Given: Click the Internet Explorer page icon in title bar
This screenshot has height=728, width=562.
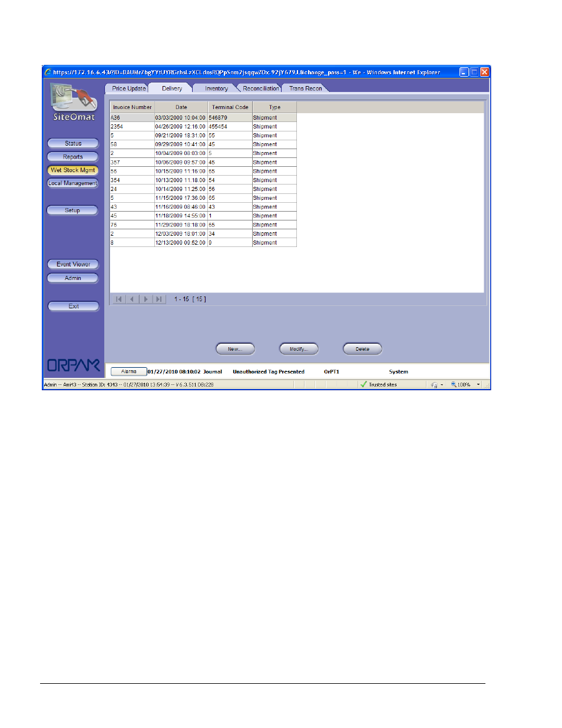Looking at the screenshot, I should (x=48, y=72).
